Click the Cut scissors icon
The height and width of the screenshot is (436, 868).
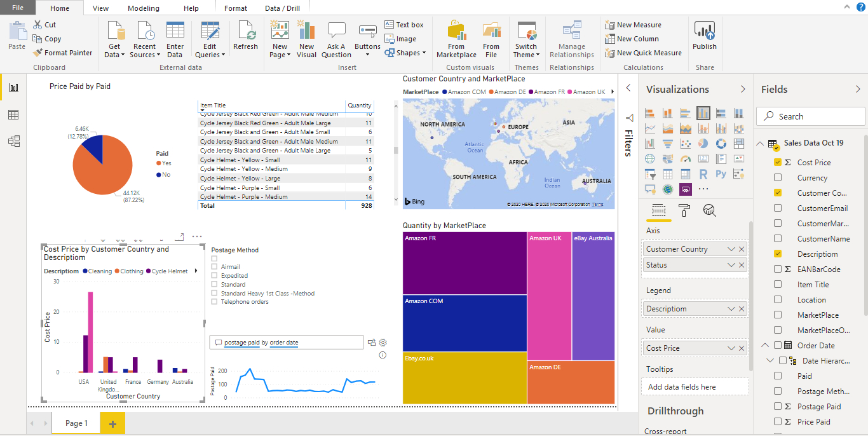coord(37,25)
